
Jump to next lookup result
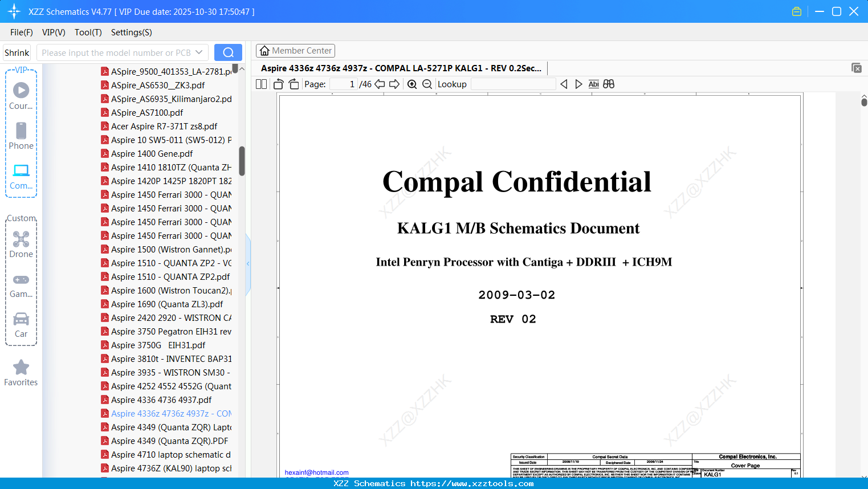tap(578, 84)
